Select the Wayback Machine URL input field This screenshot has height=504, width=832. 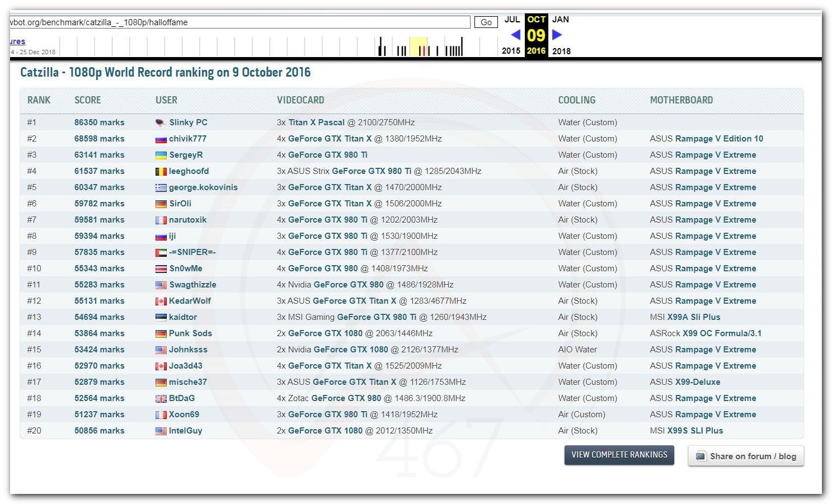coord(240,22)
